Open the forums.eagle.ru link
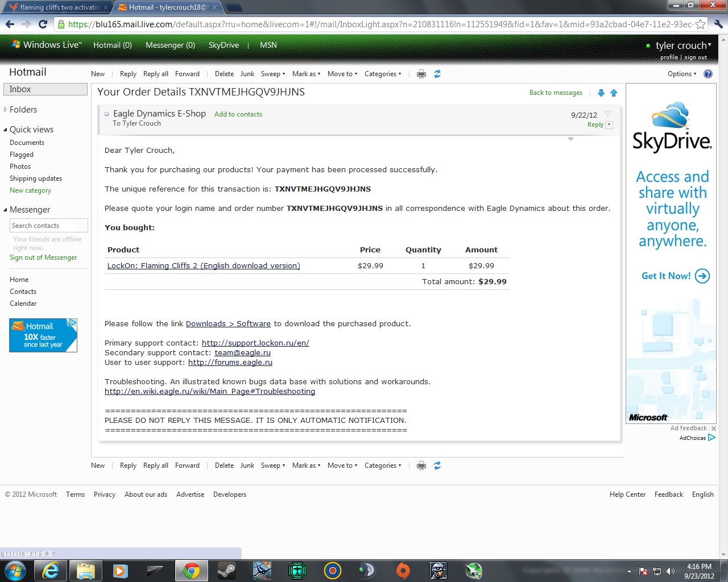The width and height of the screenshot is (728, 582). pos(230,362)
